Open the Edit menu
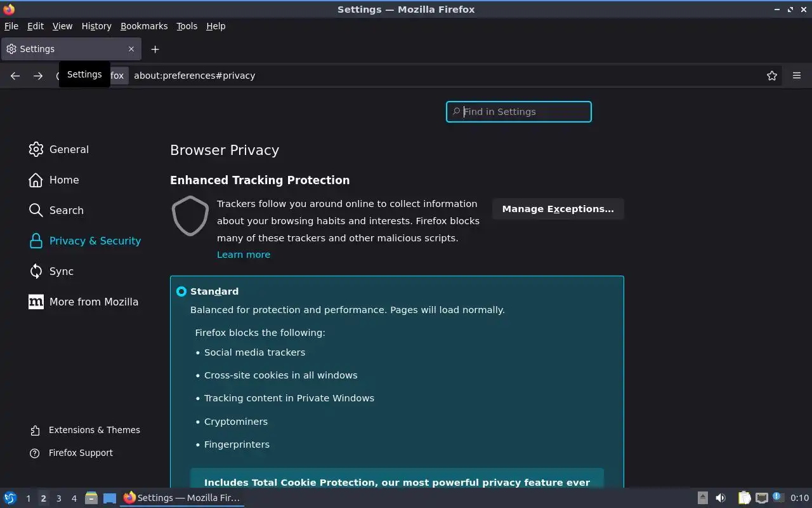Screen dimensions: 812x508 [x=36, y=26]
